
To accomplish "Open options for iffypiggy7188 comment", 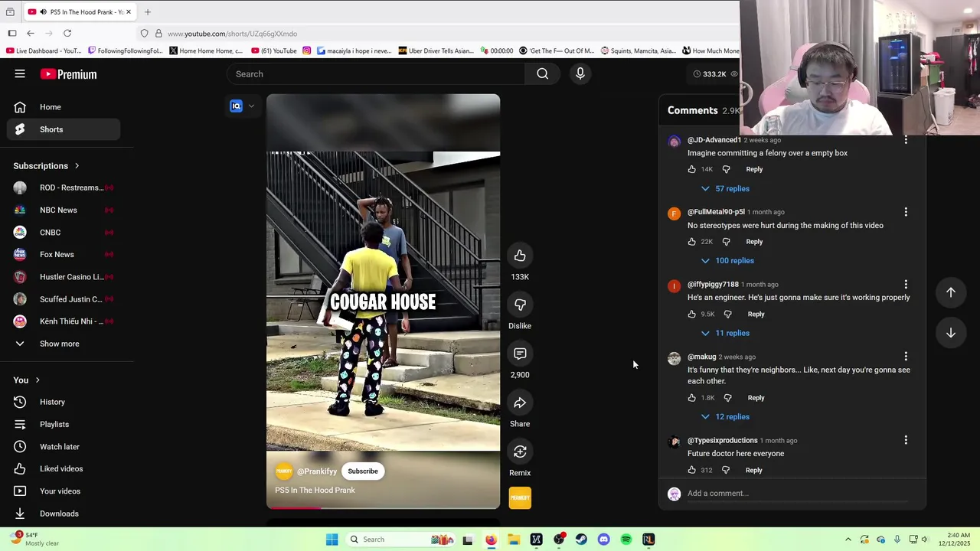I will (x=906, y=285).
